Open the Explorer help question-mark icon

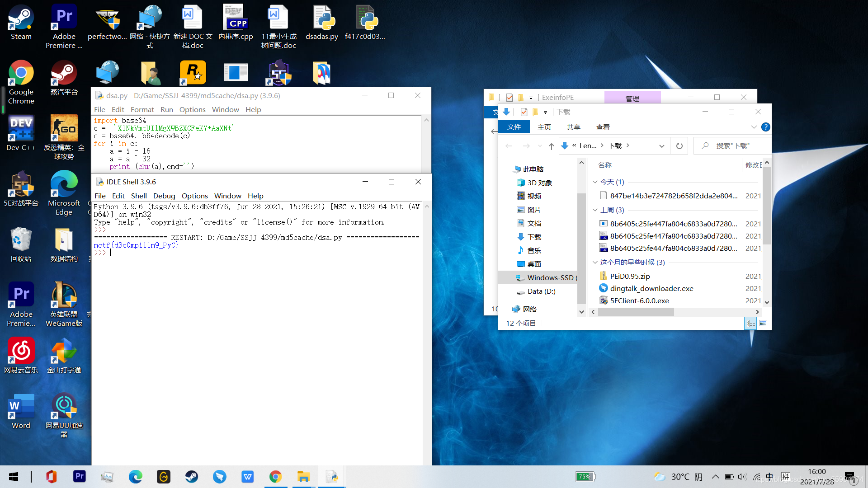point(765,127)
